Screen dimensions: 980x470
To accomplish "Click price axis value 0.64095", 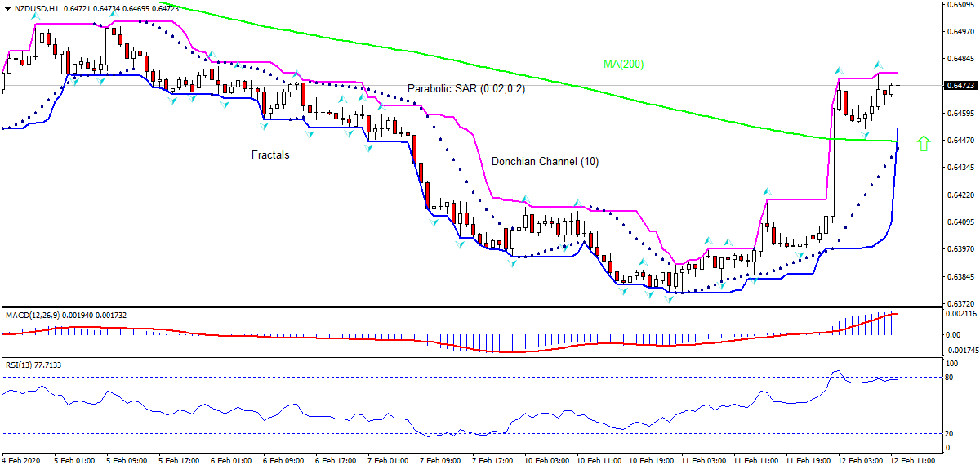I will tap(960, 222).
